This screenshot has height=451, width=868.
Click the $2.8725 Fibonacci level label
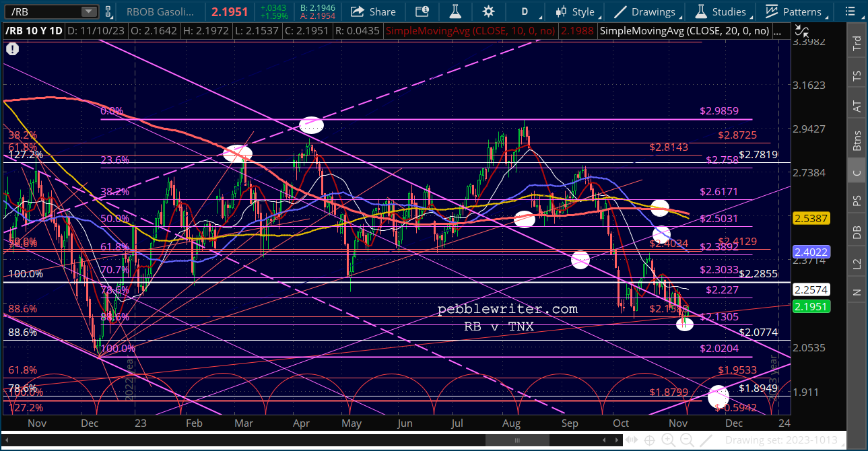737,135
